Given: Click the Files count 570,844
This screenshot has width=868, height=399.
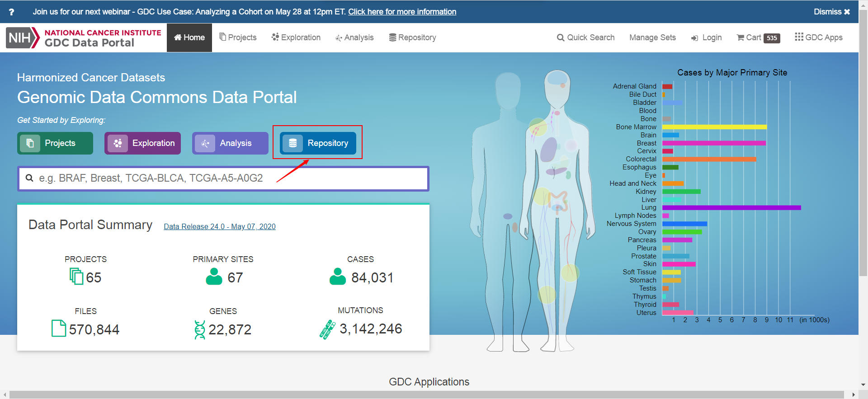Looking at the screenshot, I should 94,329.
